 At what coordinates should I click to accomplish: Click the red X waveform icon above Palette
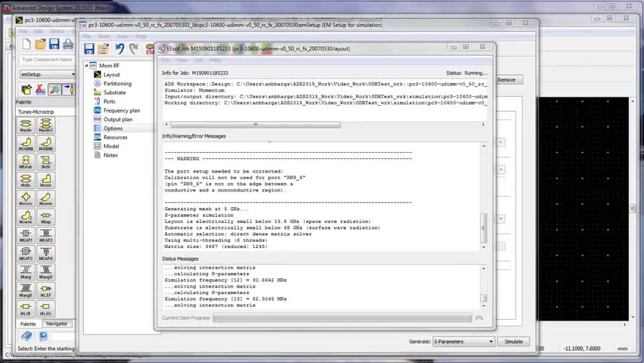point(40,89)
